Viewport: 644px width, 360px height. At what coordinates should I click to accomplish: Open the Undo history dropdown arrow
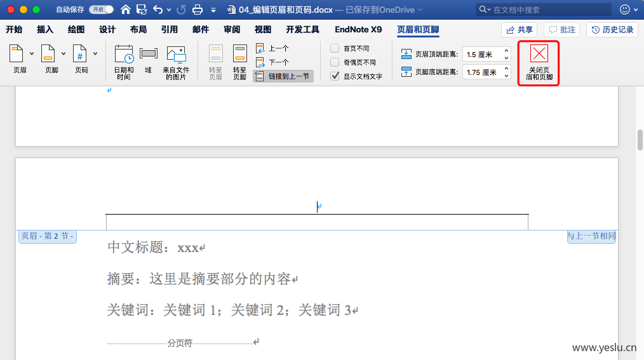[169, 10]
